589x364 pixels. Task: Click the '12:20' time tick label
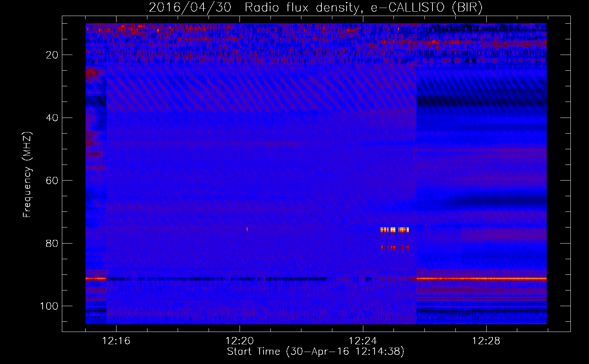[240, 341]
